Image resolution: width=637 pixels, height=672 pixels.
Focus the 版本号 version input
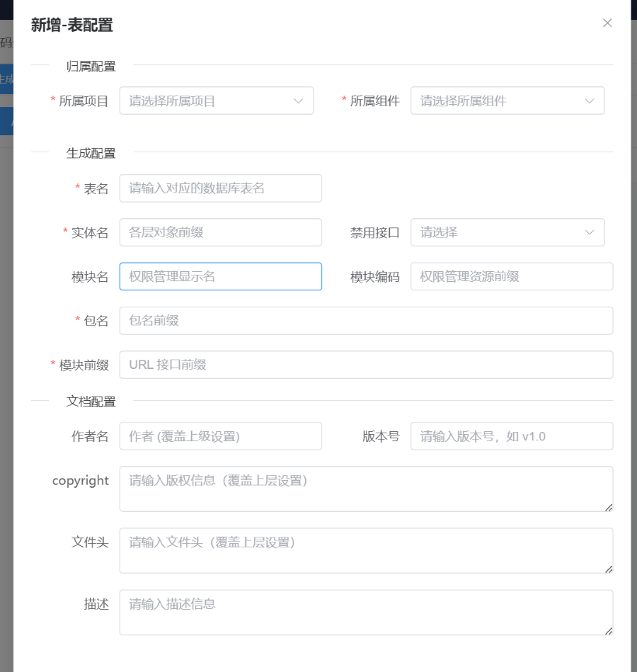pos(511,436)
